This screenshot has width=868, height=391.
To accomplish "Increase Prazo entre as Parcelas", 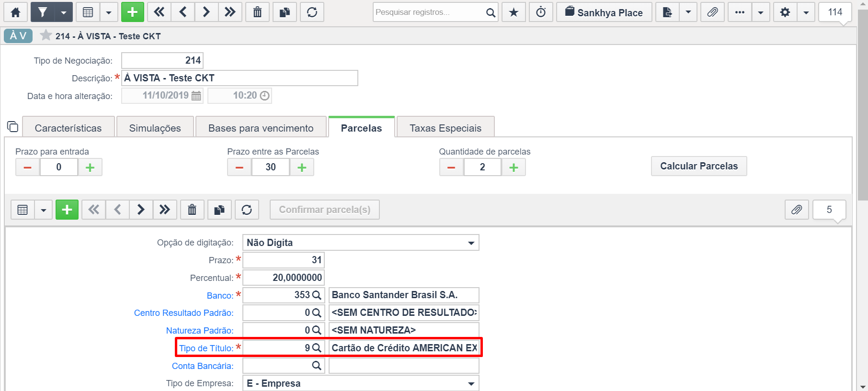I will (x=302, y=167).
